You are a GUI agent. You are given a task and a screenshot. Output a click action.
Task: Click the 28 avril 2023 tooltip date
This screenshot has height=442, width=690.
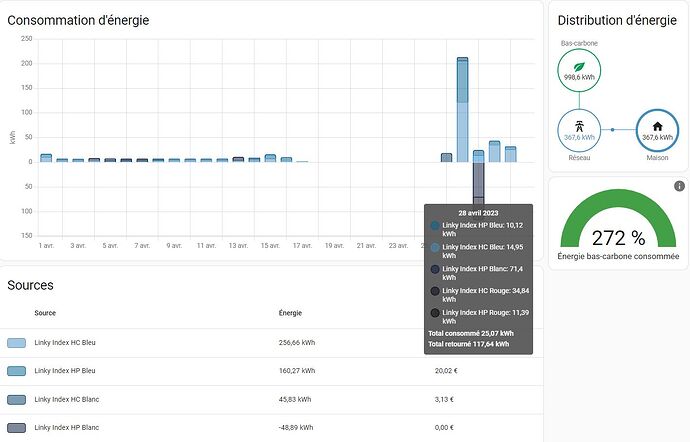(478, 213)
